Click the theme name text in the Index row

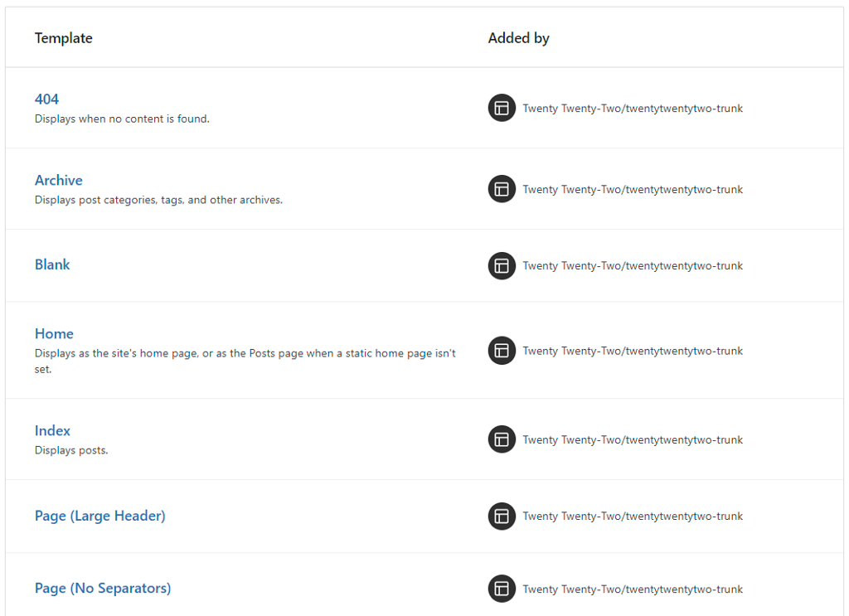633,439
